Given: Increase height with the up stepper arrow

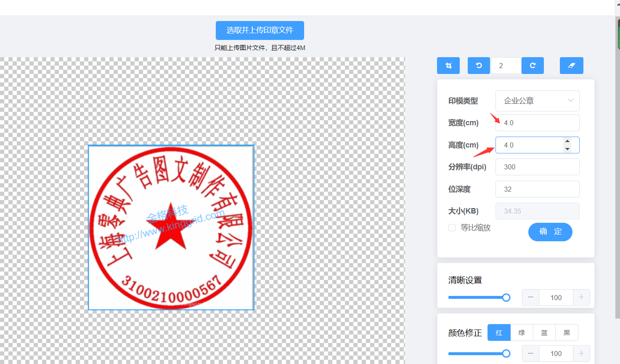Looking at the screenshot, I should click(567, 141).
